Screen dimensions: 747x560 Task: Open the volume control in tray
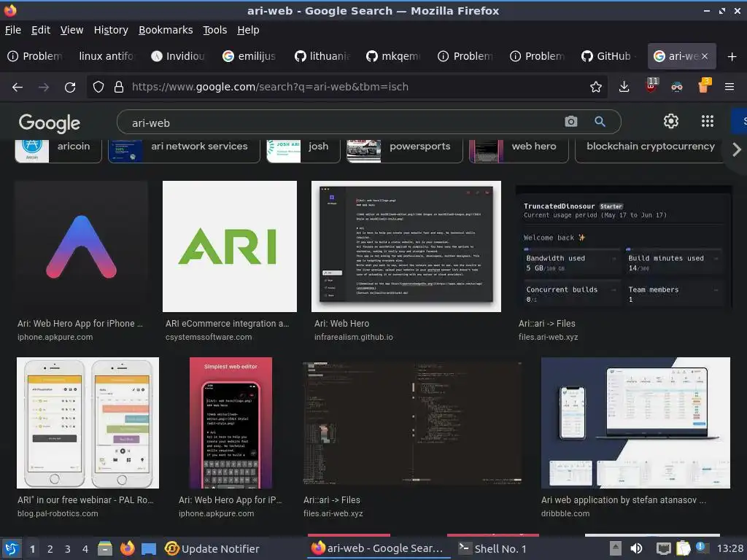click(x=636, y=548)
